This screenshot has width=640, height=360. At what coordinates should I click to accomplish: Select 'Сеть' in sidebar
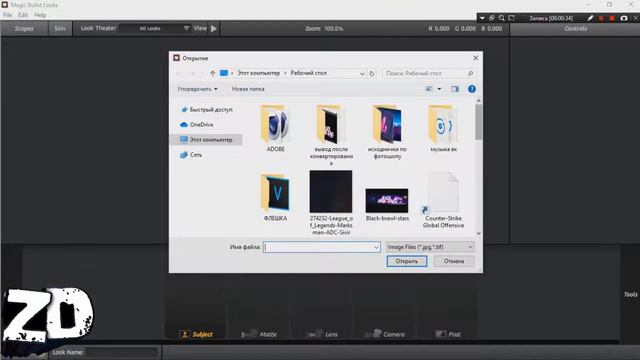click(x=191, y=155)
